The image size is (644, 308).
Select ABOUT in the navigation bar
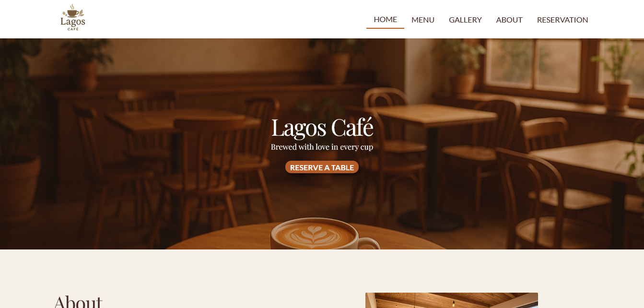click(x=509, y=20)
